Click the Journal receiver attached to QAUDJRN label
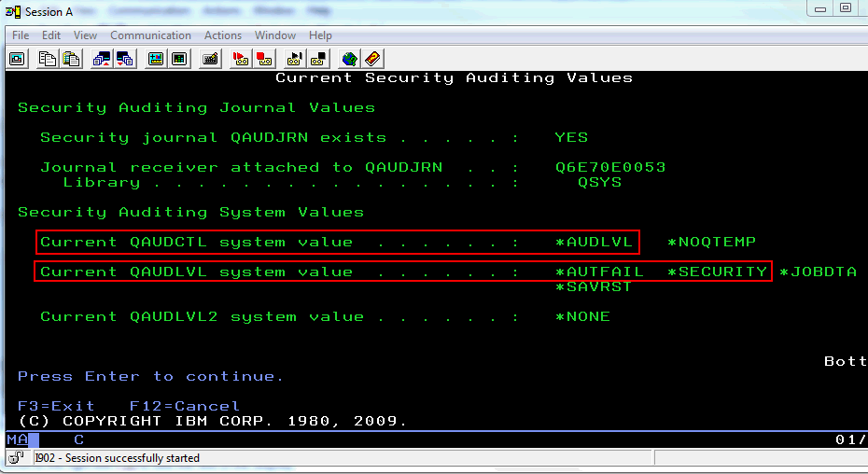The height and width of the screenshot is (474, 868). pyautogui.click(x=242, y=167)
